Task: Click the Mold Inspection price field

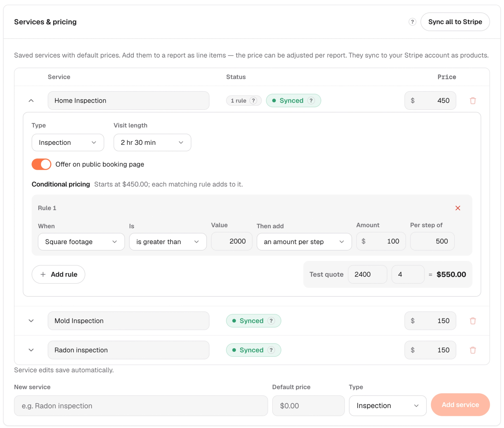Action: point(430,321)
